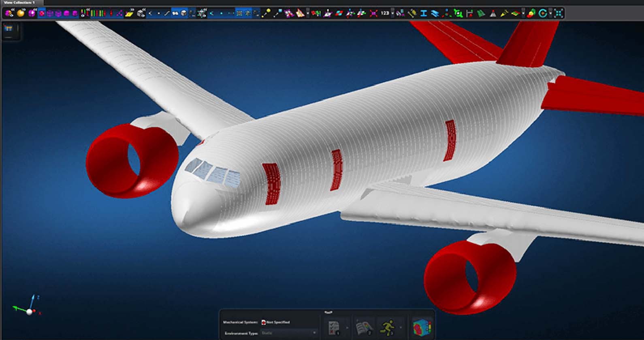Click the first multicolor sphere cluster toolbar icon
This screenshot has width=644, height=340.
pos(9,13)
